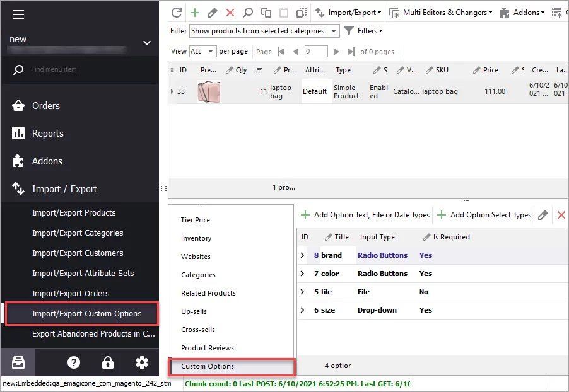Click the clone product icon

[x=302, y=13]
